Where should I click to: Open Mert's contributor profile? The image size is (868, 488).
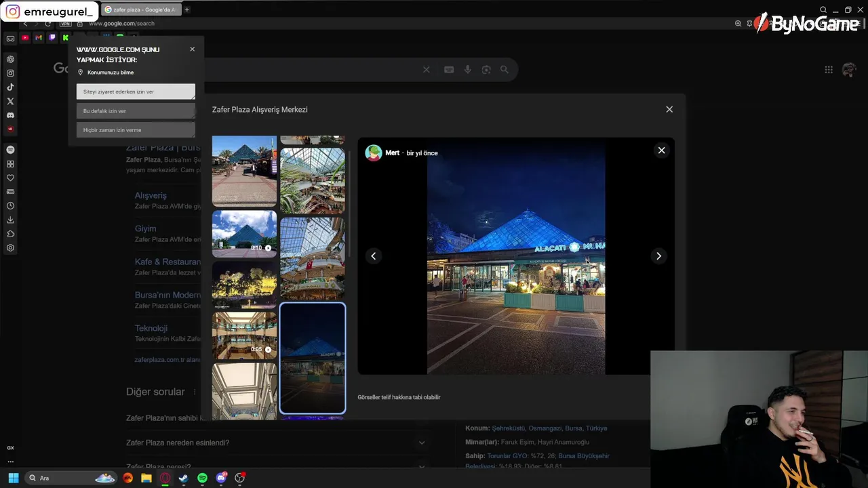(x=393, y=153)
